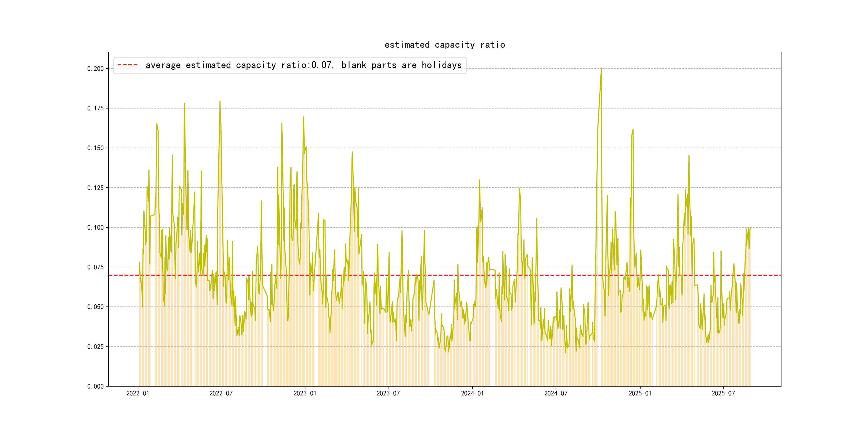Click the 2022-07 x-axis tick label
The width and height of the screenshot is (868, 434).
tap(221, 394)
